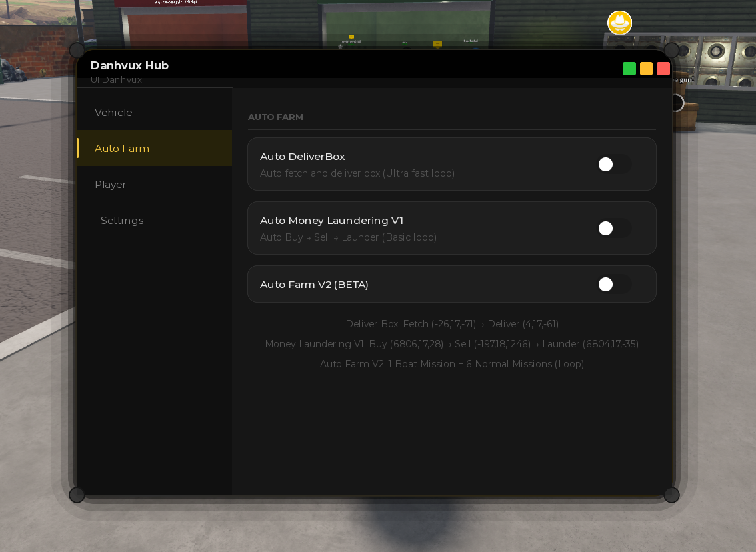The height and width of the screenshot is (552, 756).
Task: Toggle Auto Farm V2 (BETA) switch
Action: click(614, 285)
